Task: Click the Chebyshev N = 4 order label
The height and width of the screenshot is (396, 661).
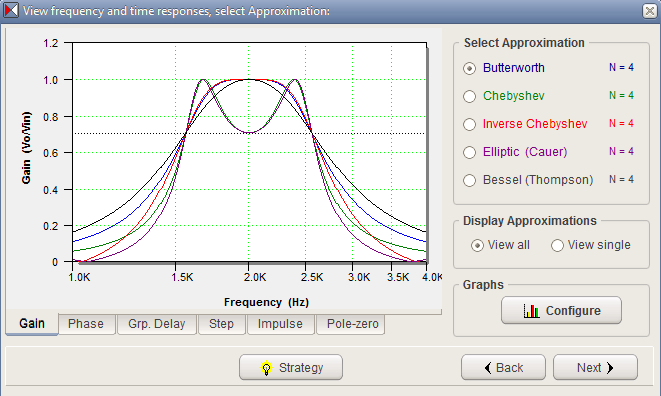Action: pos(621,95)
